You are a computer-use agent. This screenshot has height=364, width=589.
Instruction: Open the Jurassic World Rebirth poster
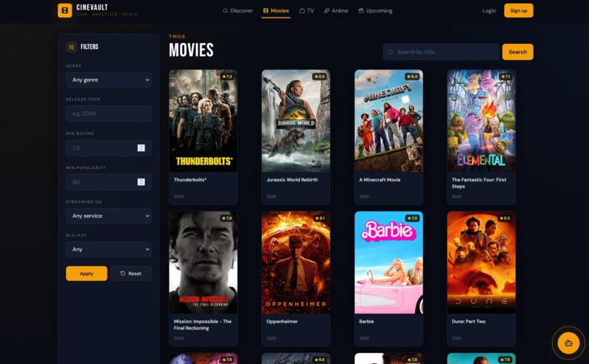296,121
